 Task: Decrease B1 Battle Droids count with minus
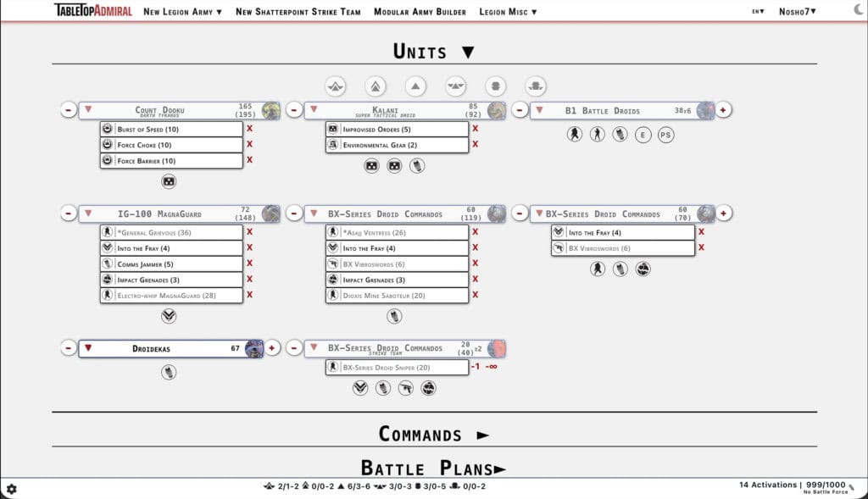click(x=520, y=109)
